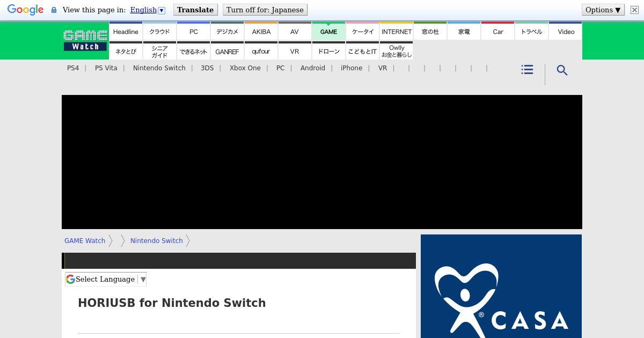Open the 家電 tab
644x338 pixels.
pos(464,32)
